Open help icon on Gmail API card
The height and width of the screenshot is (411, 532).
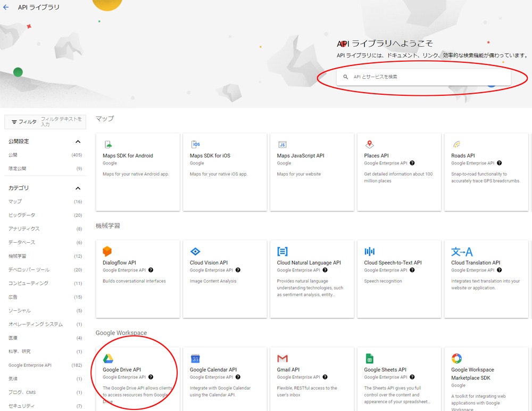325,377
